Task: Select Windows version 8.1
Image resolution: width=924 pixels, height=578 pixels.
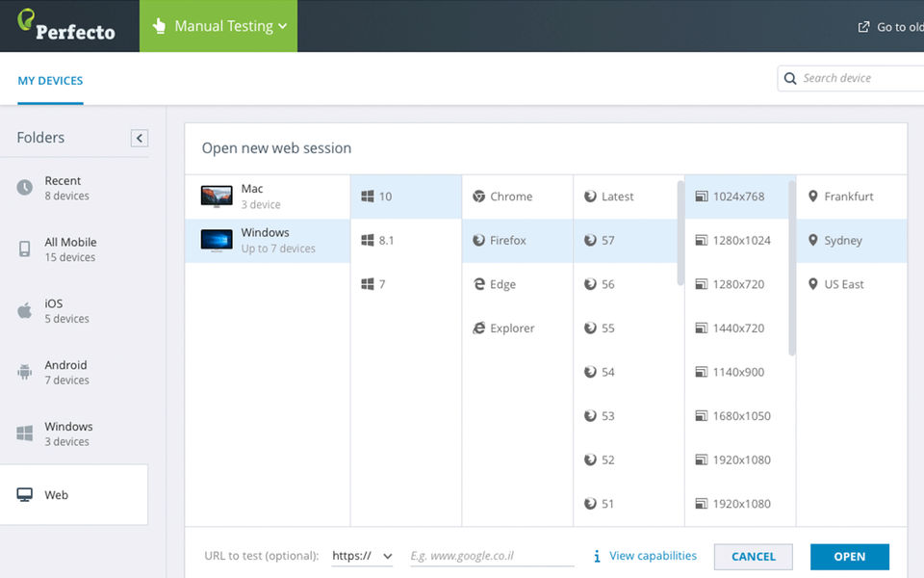Action: pyautogui.click(x=406, y=241)
